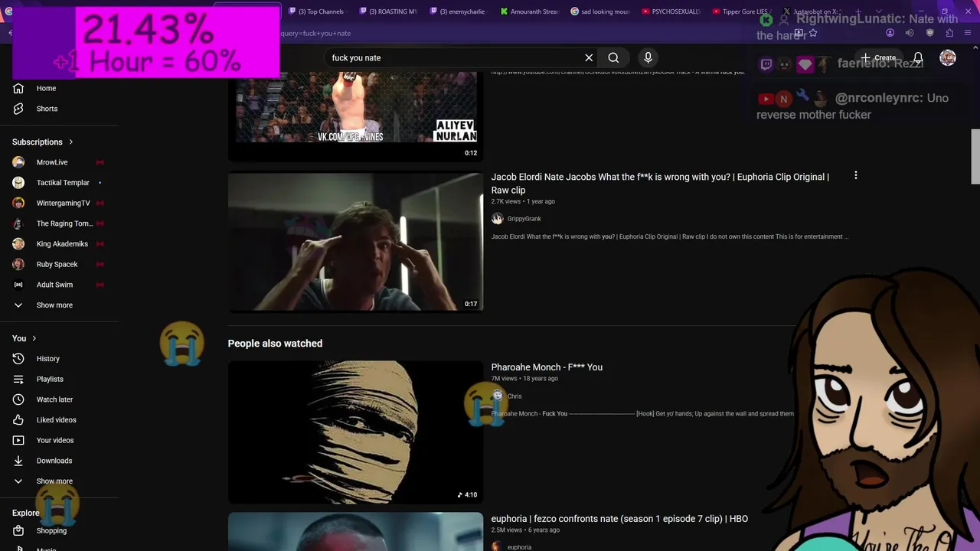Clear the search box with X
The image size is (980, 551).
[589, 57]
